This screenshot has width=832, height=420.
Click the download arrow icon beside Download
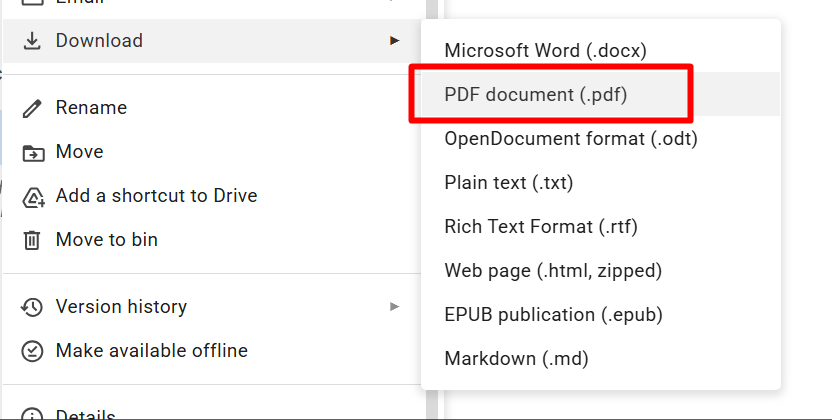click(x=32, y=41)
